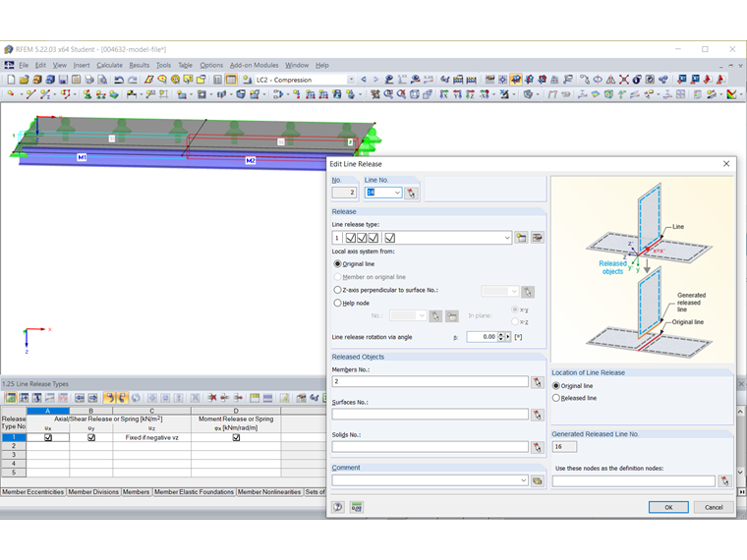Toggle φx moment release checkbox in row 1
The width and height of the screenshot is (747, 560).
236,437
